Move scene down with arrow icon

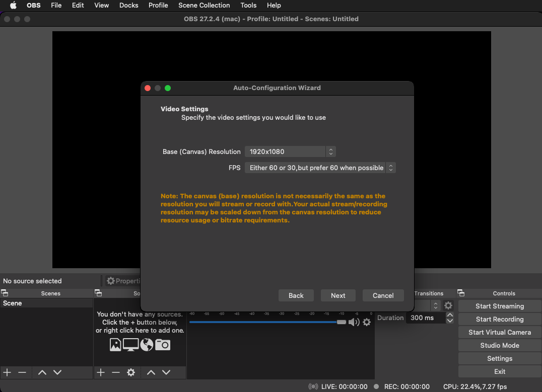(x=57, y=372)
